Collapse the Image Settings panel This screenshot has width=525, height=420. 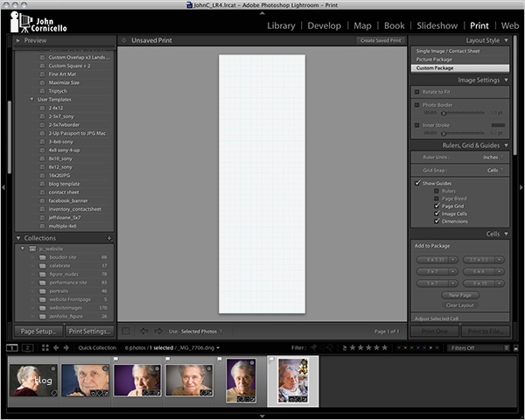pyautogui.click(x=507, y=80)
